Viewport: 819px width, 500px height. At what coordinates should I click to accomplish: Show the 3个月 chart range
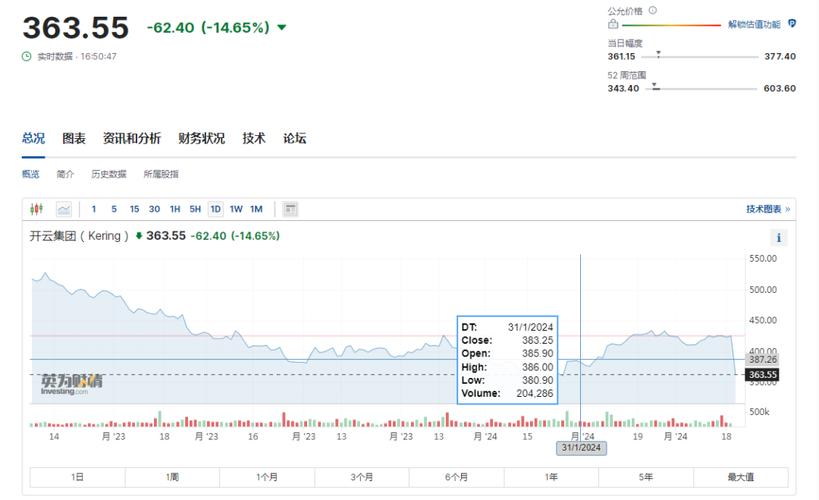[361, 477]
